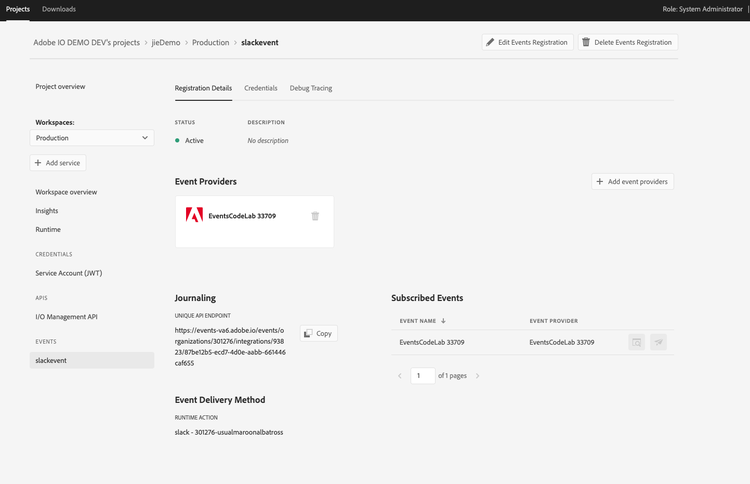Go to previous page of subscribed events
This screenshot has width=750, height=484.
click(x=400, y=376)
